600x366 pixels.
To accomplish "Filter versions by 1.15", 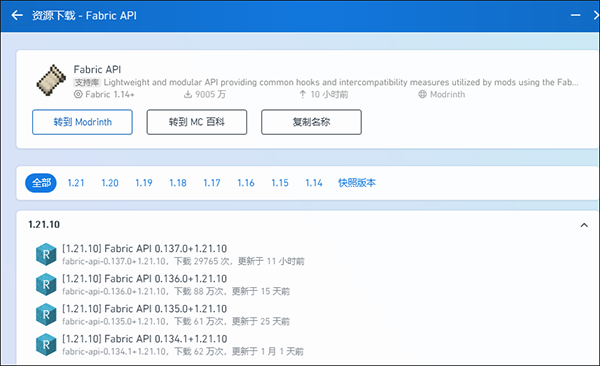I will coord(280,183).
